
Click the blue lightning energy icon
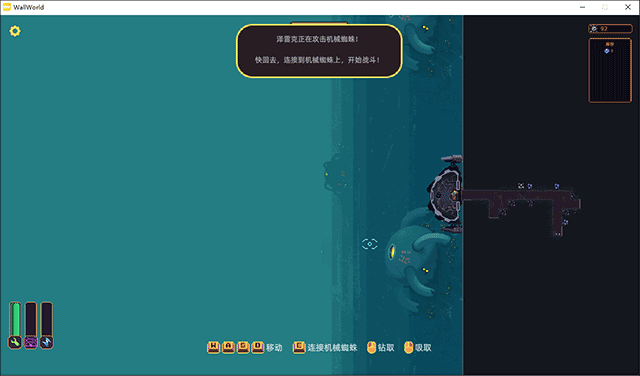click(x=47, y=342)
